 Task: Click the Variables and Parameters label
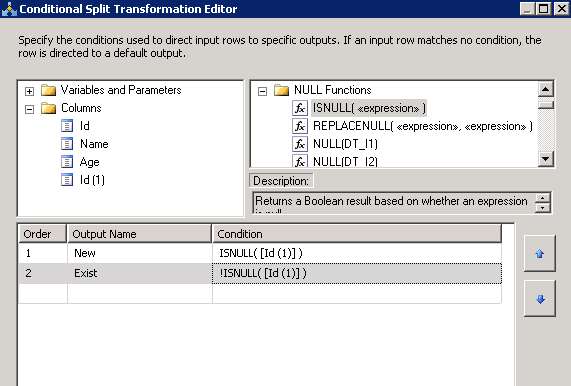(x=121, y=90)
